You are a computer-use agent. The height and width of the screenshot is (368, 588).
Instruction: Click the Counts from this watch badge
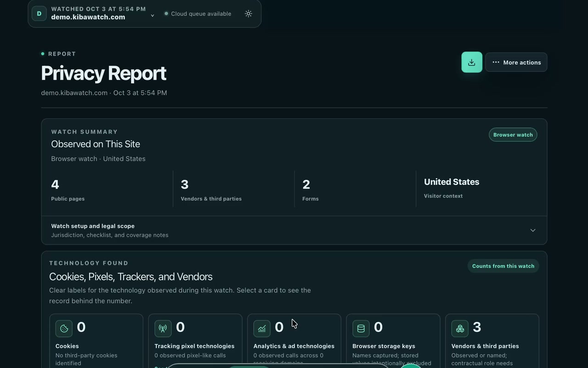coord(503,266)
